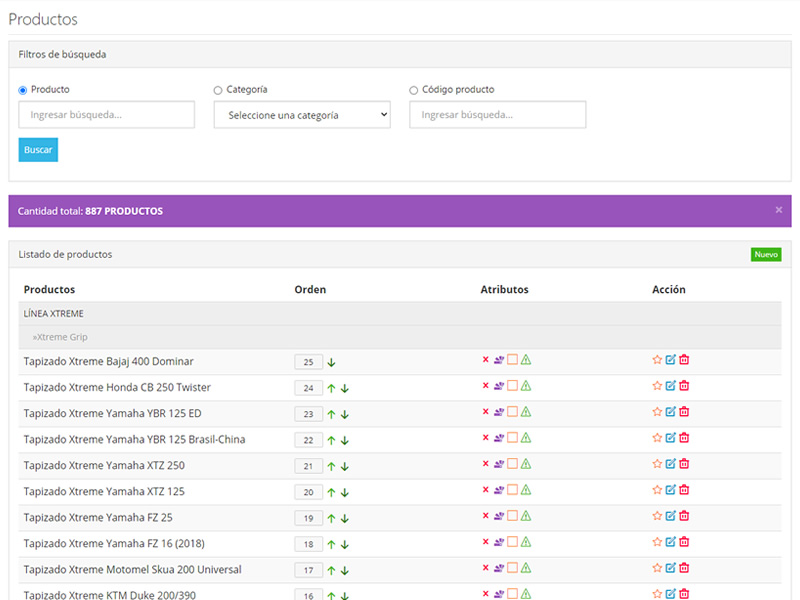Screen dimensions: 800x600
Task: Click purple attribute icon for Yamaha YBR 125 Brasil-China
Action: point(498,438)
